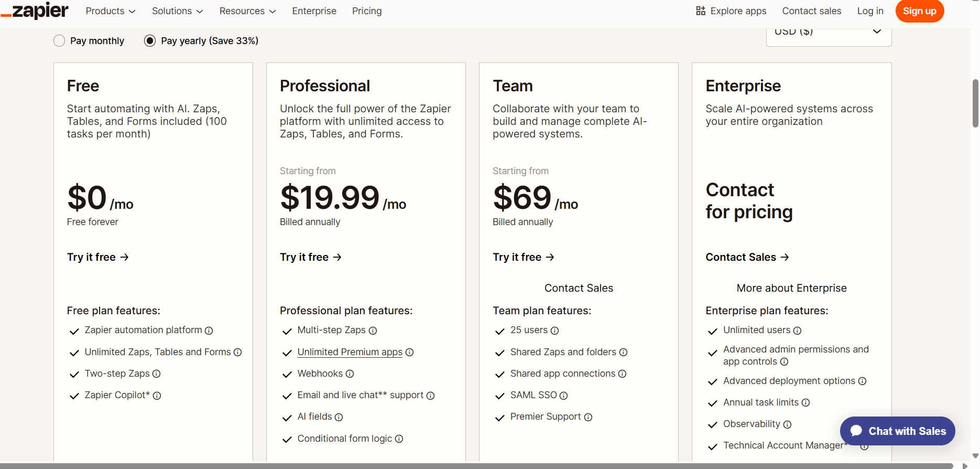980x469 pixels.
Task: Click the Free forever label
Action: click(x=93, y=222)
